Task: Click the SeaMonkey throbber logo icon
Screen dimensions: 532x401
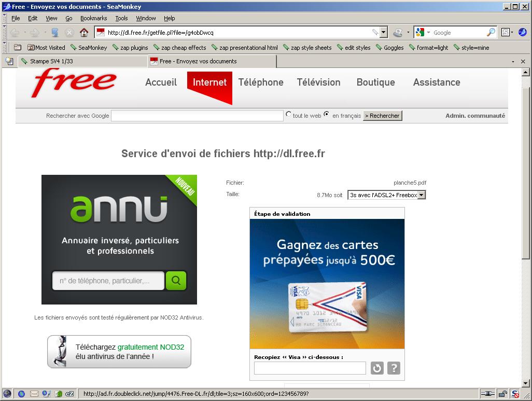Action: pos(523,32)
